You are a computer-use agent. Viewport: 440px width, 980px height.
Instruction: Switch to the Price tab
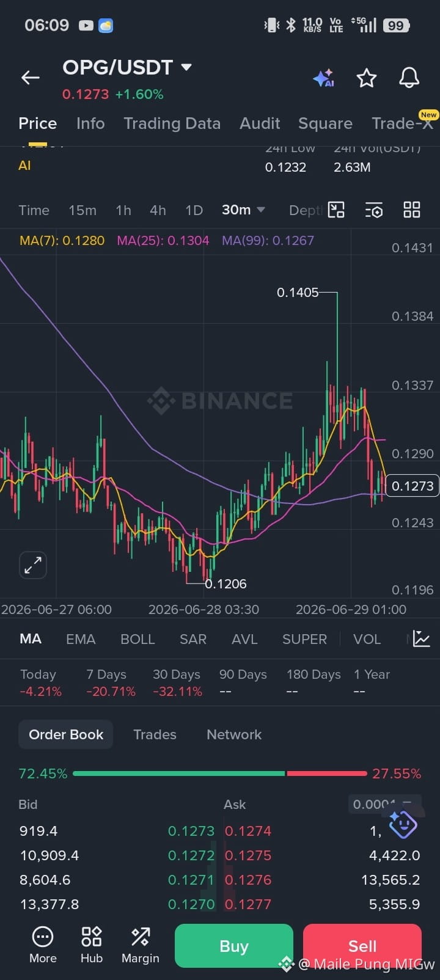pyautogui.click(x=38, y=123)
